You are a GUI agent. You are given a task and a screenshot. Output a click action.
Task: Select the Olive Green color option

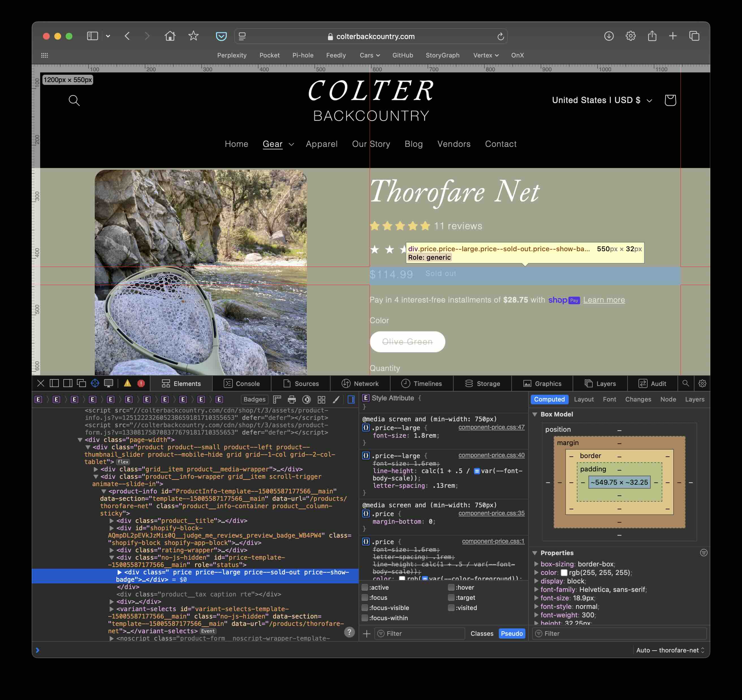407,342
